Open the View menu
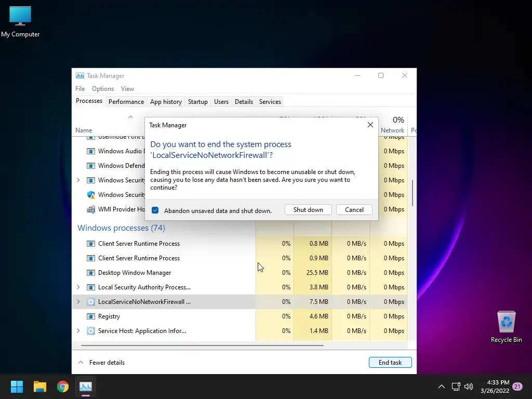 click(x=128, y=89)
